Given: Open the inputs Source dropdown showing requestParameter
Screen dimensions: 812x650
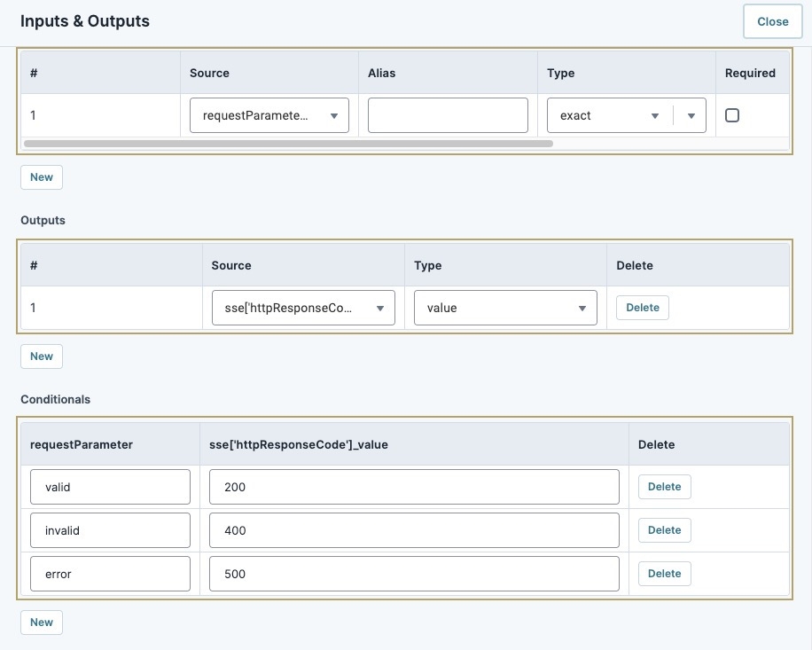Looking at the screenshot, I should (269, 115).
